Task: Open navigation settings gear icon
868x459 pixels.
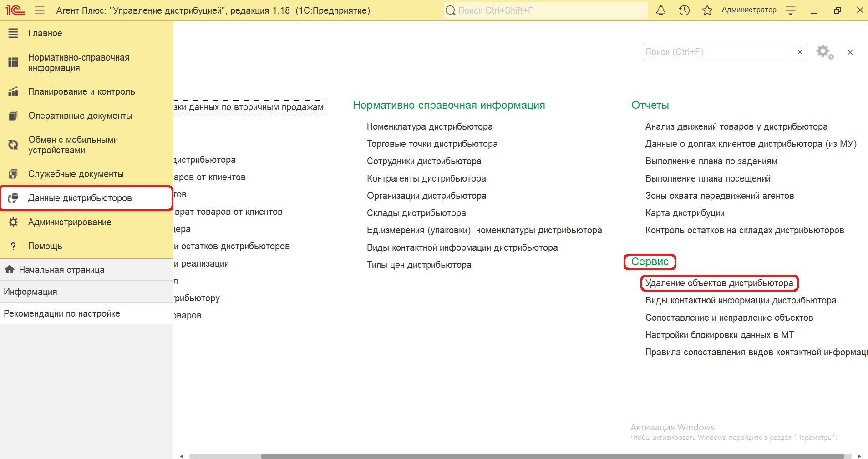Action: pyautogui.click(x=825, y=52)
